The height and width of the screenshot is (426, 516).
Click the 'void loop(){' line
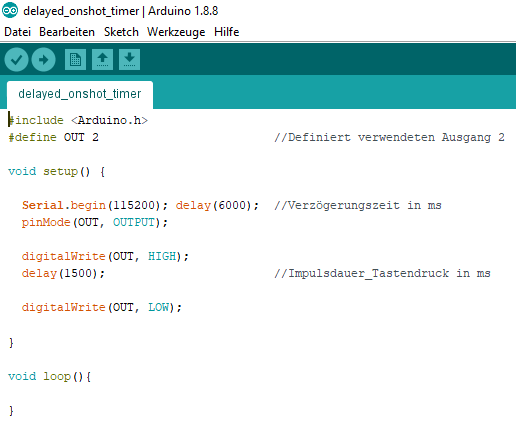[50, 377]
